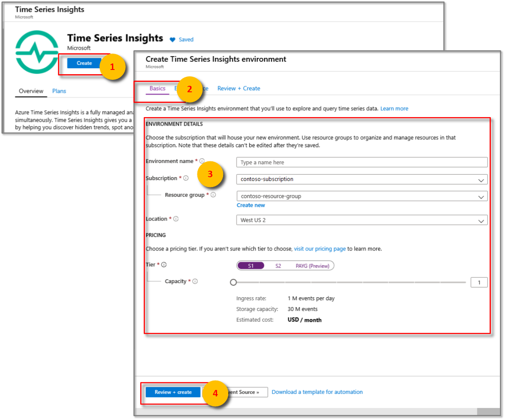Select the S1 pricing tier
The height and width of the screenshot is (420, 505).
[251, 266]
